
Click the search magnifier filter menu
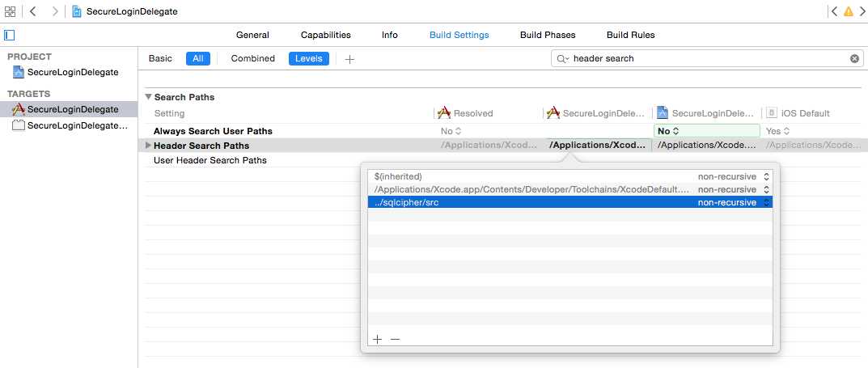[562, 59]
